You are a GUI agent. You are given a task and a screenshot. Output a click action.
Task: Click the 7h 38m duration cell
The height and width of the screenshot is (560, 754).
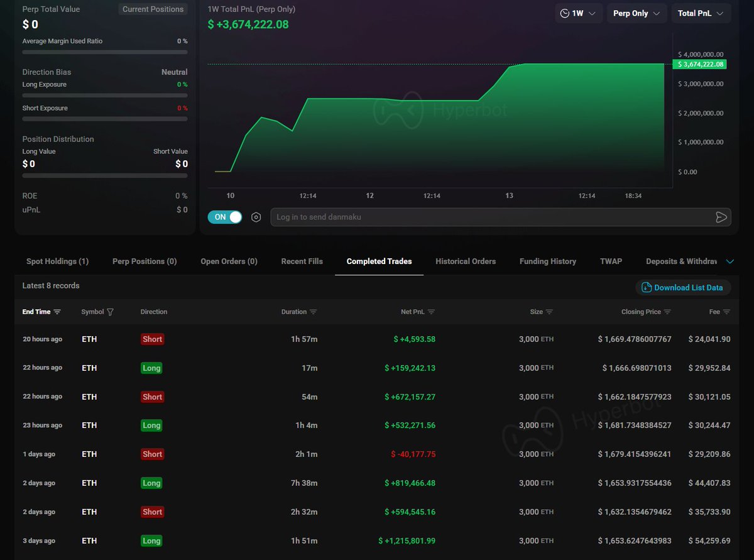[x=305, y=483]
